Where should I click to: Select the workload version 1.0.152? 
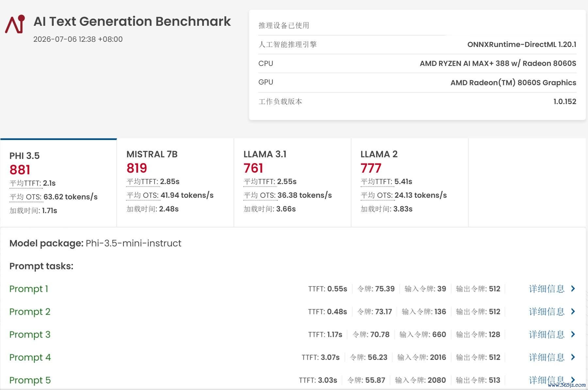[565, 101]
